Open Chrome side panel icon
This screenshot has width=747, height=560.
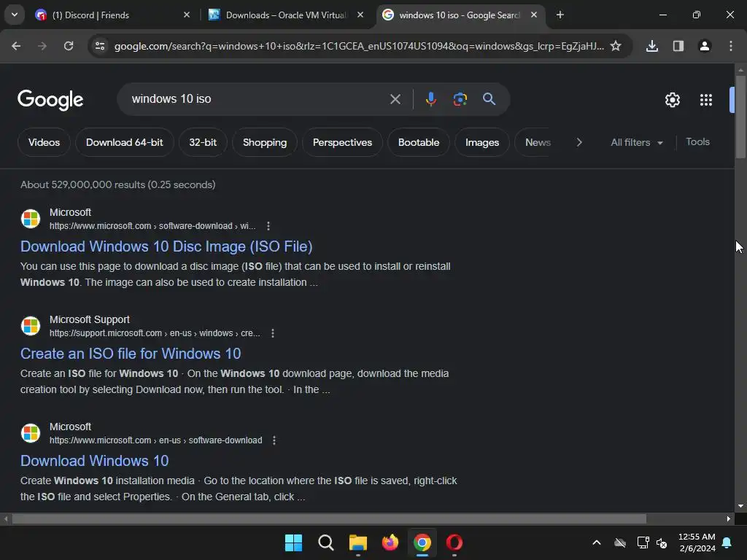point(678,46)
